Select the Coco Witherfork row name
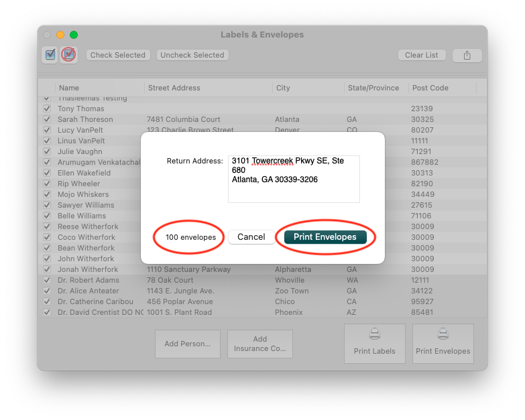 coord(86,237)
